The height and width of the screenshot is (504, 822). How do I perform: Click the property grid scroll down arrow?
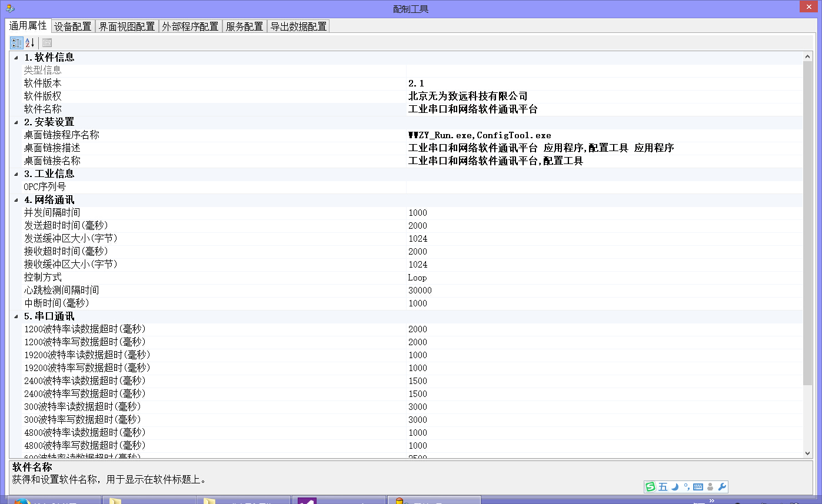point(808,453)
